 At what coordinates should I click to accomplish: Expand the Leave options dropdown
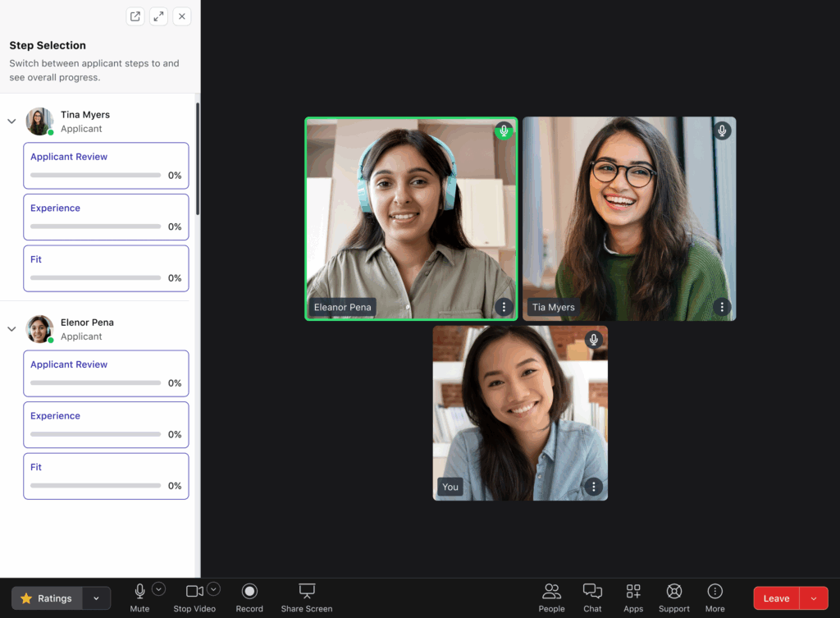coord(814,598)
